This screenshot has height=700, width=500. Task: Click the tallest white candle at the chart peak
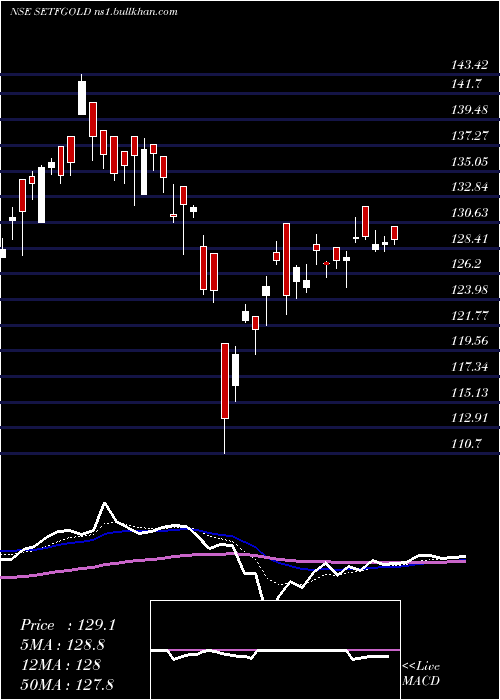[x=82, y=95]
